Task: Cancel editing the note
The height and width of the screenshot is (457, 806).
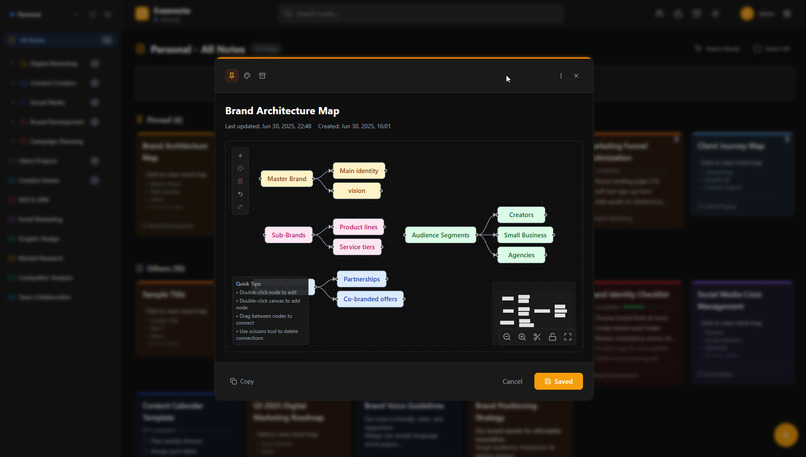Action: (512, 381)
